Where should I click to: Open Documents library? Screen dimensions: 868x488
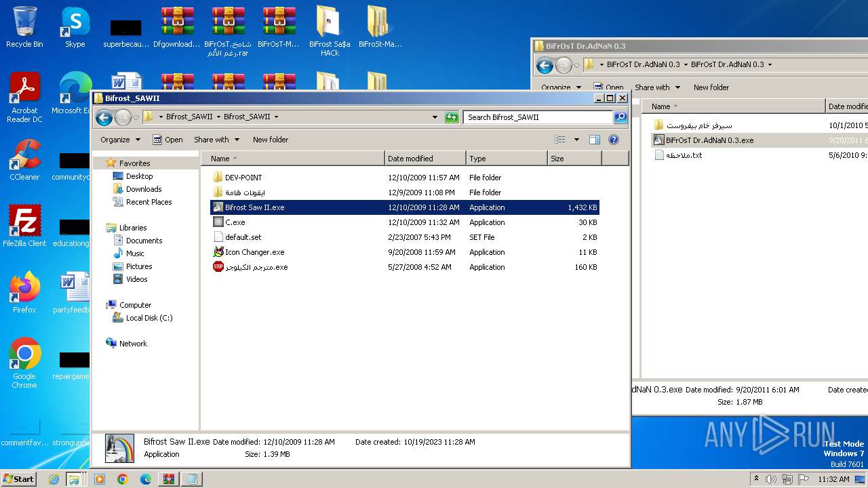[144, 241]
